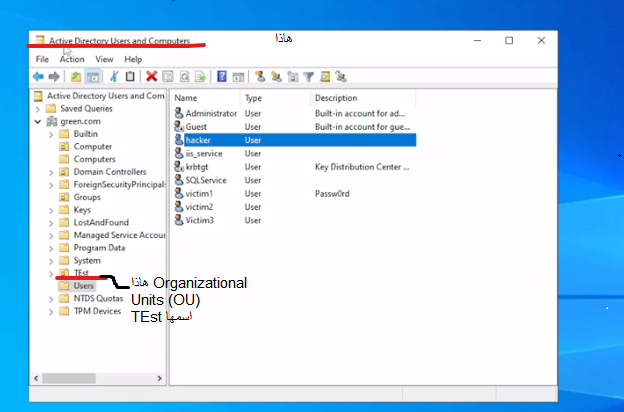This screenshot has width=624, height=412.
Task: Toggle Show/Hide Console Tree toolbar button
Action: tap(93, 76)
